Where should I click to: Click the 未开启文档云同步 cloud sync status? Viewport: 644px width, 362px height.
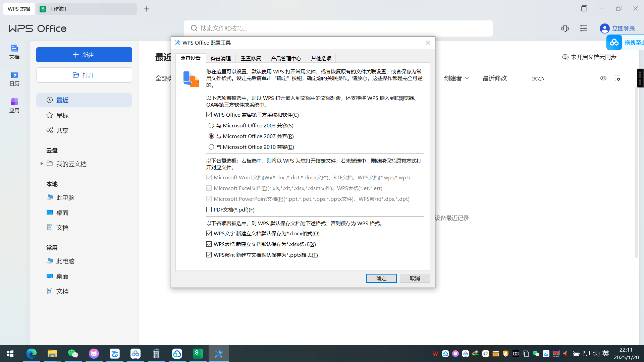coord(589,57)
